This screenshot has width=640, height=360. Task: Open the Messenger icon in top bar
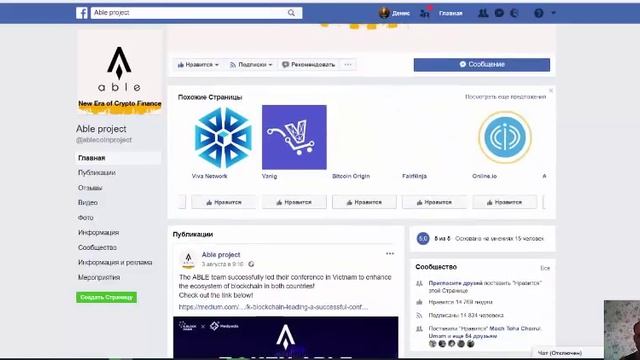[499, 13]
